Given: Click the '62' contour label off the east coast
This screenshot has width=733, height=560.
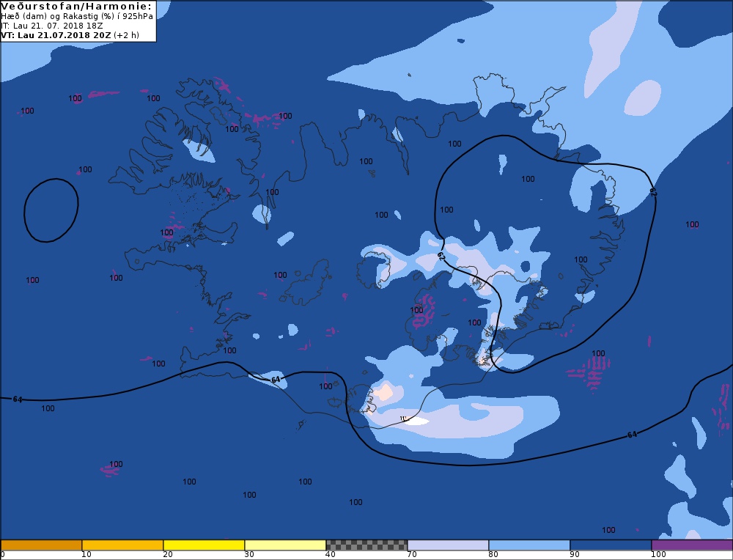Looking at the screenshot, I should 653,192.
